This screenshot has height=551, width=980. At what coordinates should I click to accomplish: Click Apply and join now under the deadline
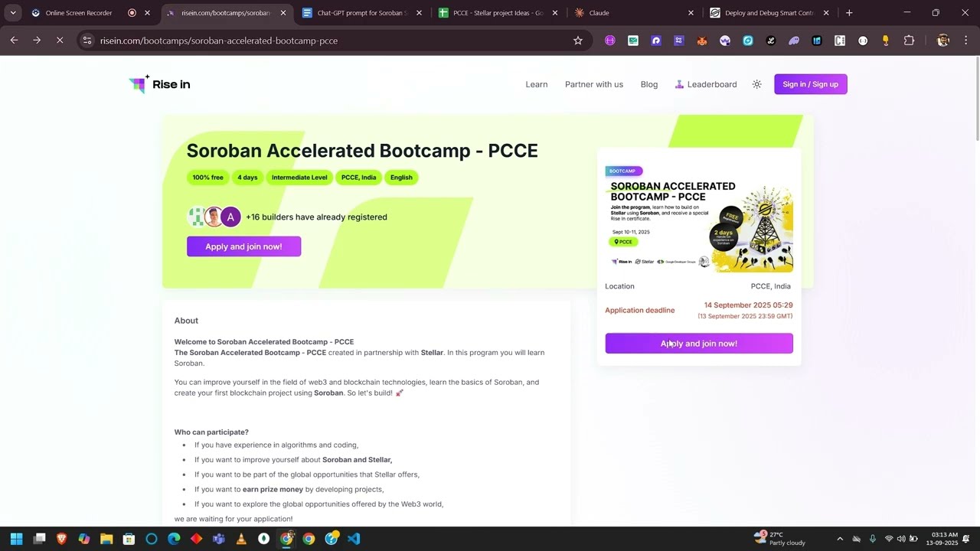click(699, 344)
